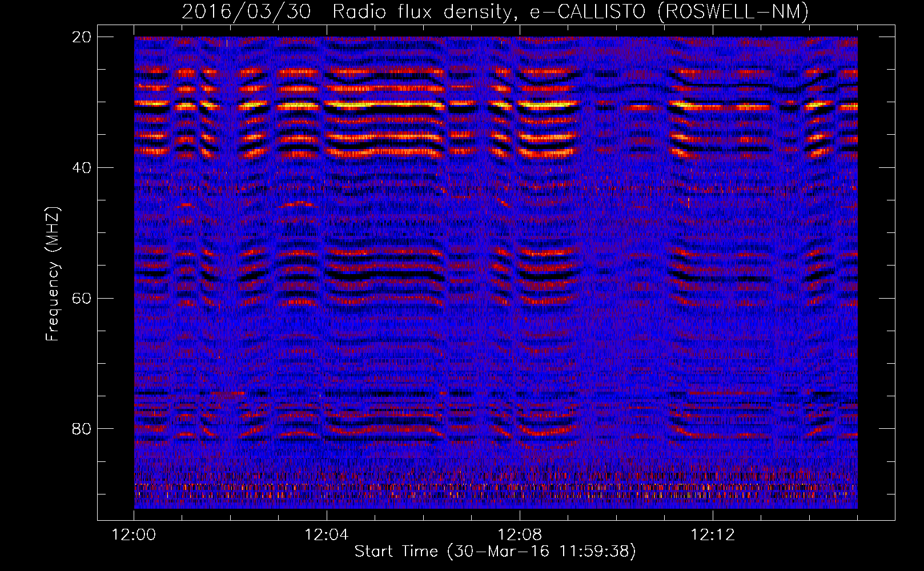Click the 12:00 time tick label

point(134,535)
